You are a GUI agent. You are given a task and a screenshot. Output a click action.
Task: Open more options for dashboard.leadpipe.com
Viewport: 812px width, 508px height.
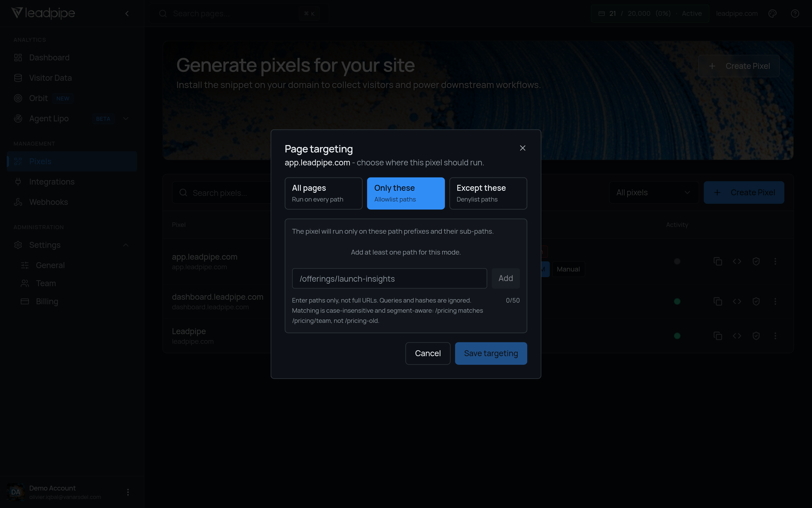[x=775, y=301]
